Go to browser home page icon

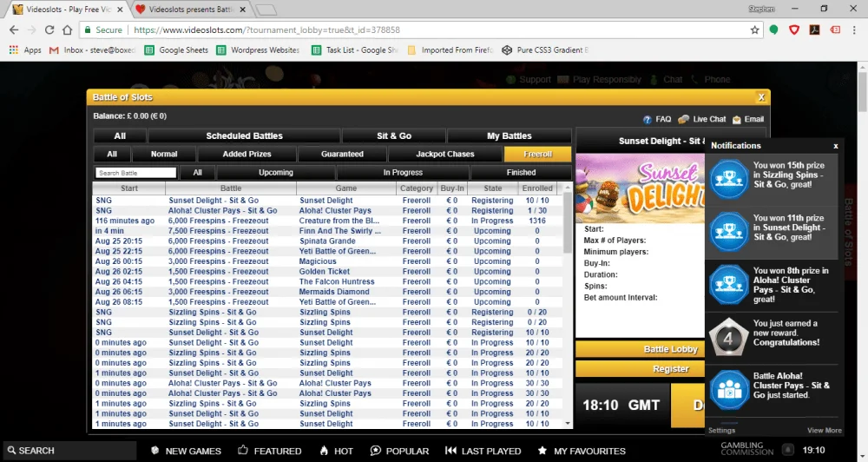click(67, 30)
